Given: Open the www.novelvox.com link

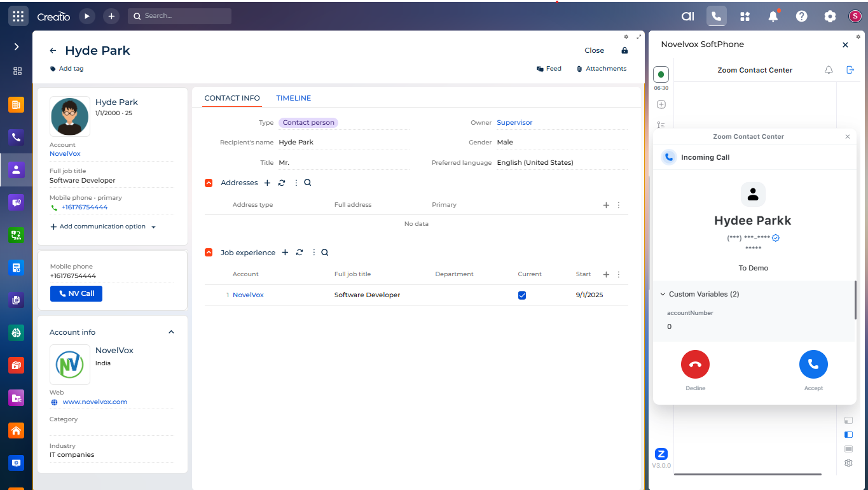Looking at the screenshot, I should pos(95,402).
